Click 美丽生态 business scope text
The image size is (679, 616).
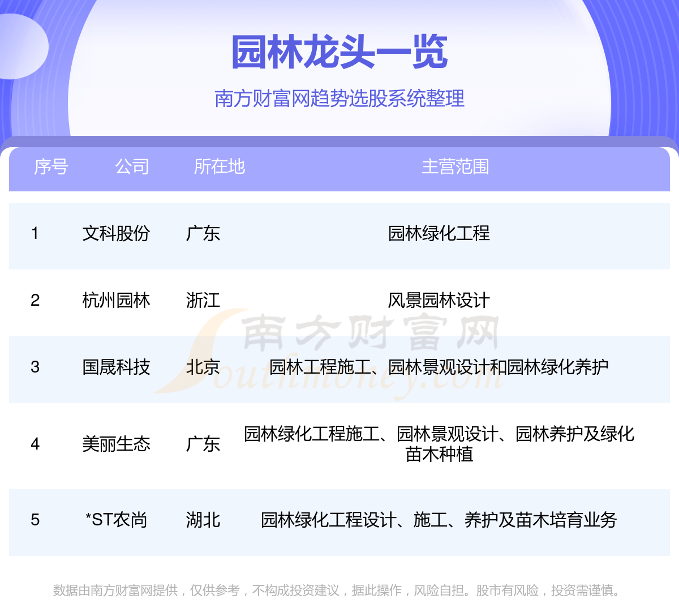click(439, 444)
